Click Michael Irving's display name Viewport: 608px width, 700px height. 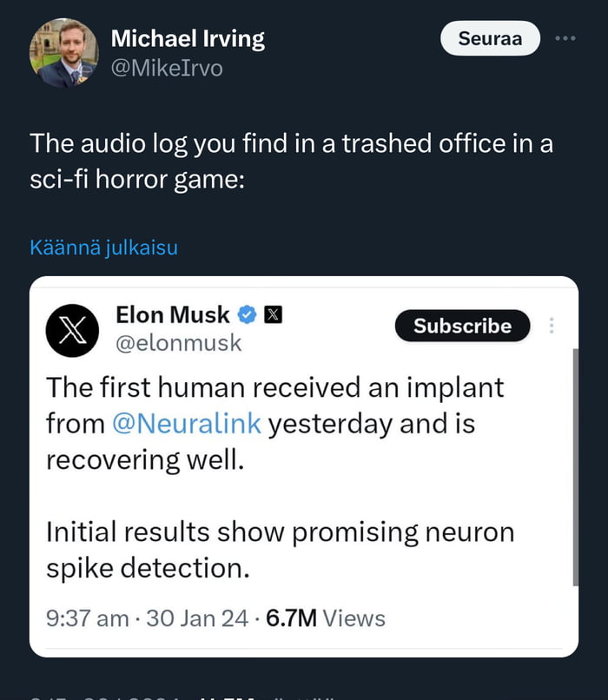pyautogui.click(x=187, y=38)
